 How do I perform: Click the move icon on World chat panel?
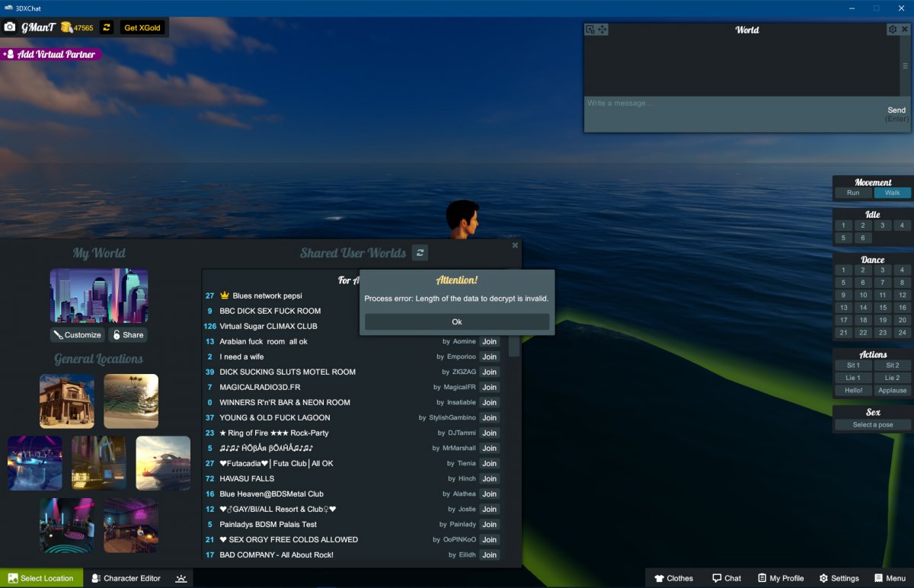pyautogui.click(x=602, y=30)
